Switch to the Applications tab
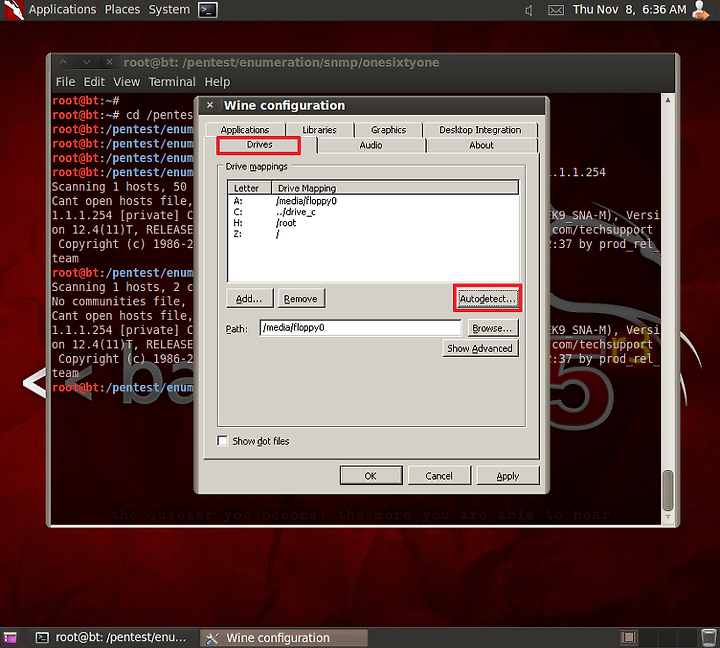 click(245, 130)
